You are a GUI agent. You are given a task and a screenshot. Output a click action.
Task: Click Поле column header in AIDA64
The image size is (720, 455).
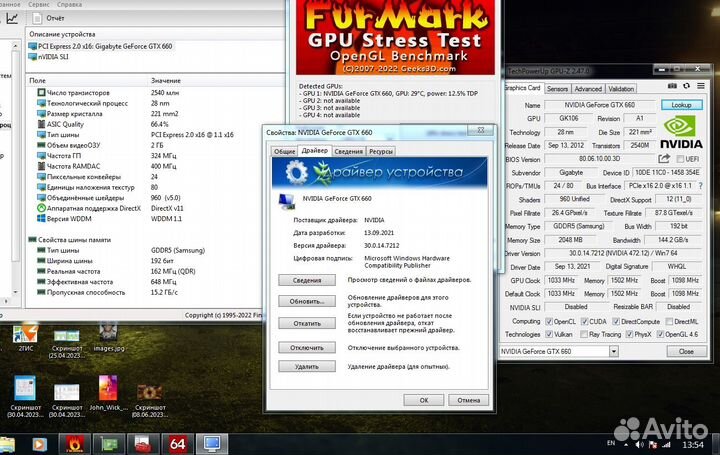pyautogui.click(x=37, y=80)
